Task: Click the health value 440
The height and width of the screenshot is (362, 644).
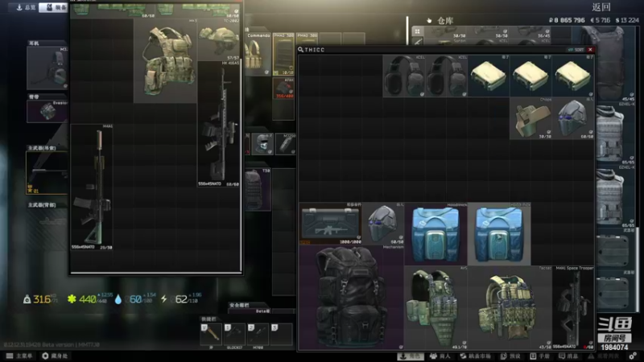Action: point(88,299)
